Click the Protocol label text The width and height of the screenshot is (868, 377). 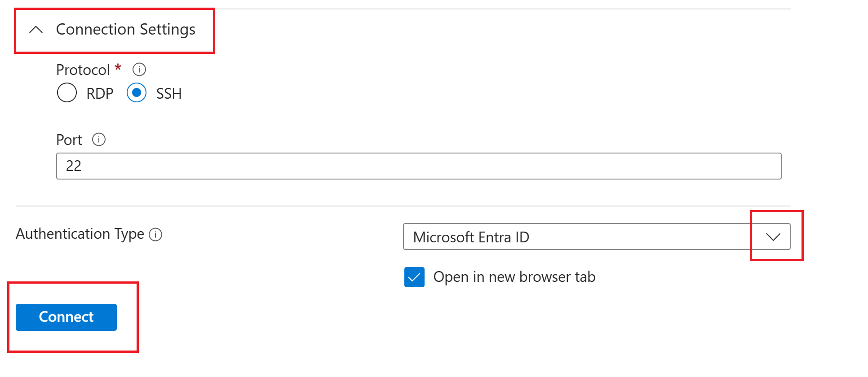(83, 70)
